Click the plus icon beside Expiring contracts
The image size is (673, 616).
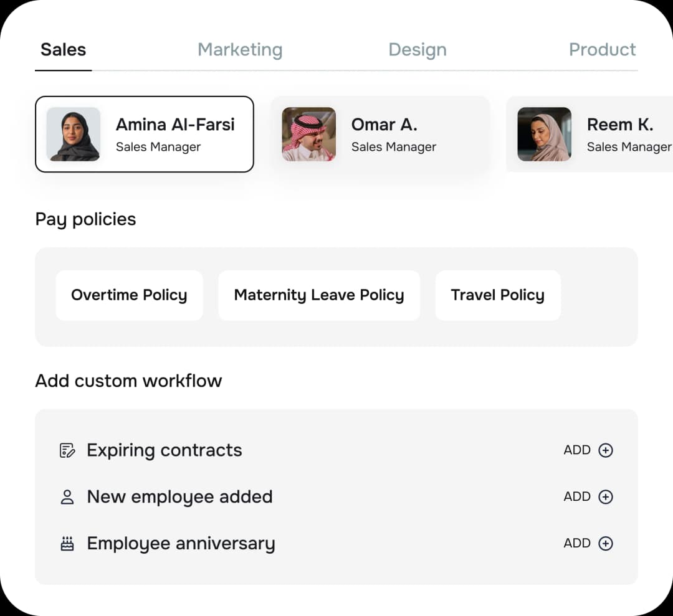(606, 450)
